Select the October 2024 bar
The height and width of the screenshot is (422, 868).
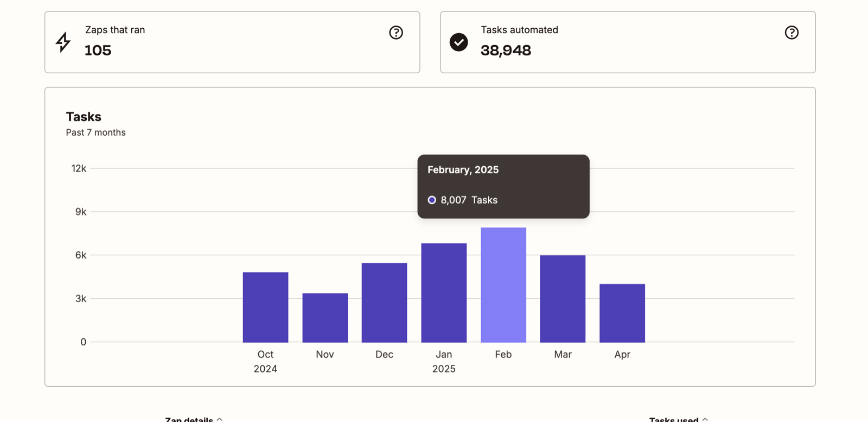265,307
